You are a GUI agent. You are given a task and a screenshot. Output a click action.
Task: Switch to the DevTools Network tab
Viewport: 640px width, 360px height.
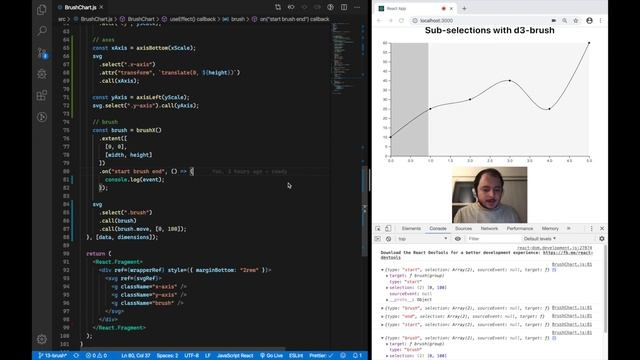[489, 229]
